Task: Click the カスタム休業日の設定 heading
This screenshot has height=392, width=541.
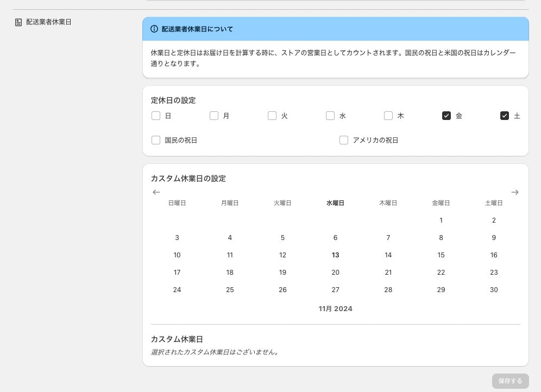Action: pos(188,179)
